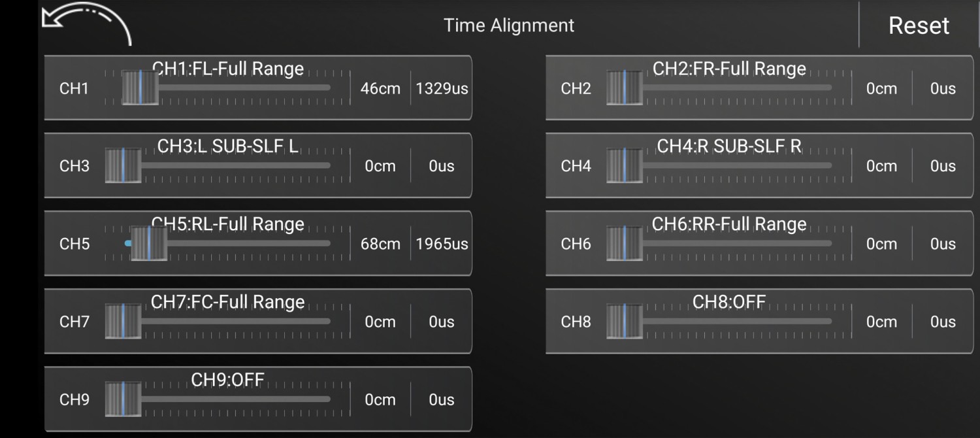Click the CH7 FC slider handle
980x438 pixels.
123,322
